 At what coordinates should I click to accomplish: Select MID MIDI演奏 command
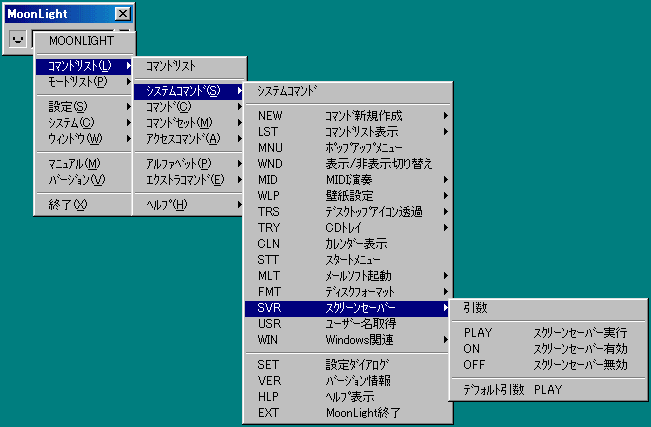click(348, 179)
